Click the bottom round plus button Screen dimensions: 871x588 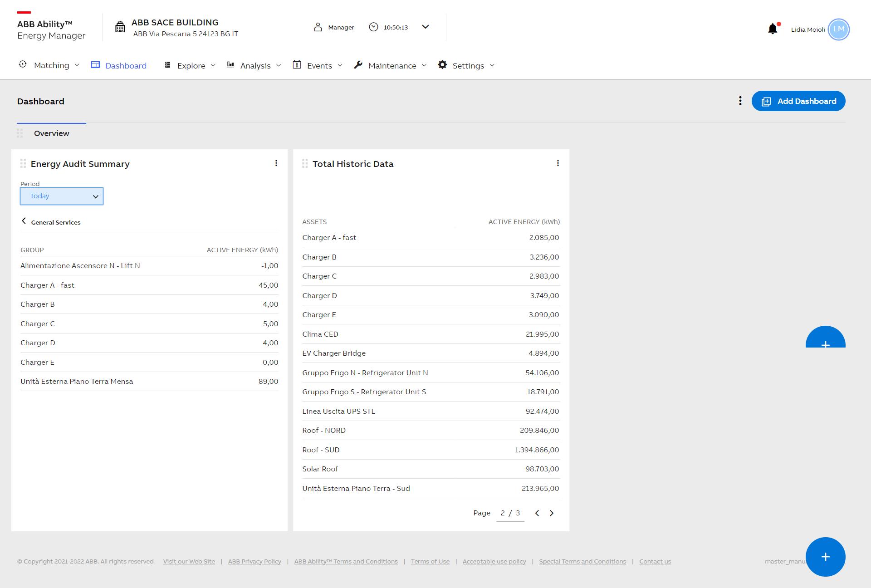coord(826,557)
